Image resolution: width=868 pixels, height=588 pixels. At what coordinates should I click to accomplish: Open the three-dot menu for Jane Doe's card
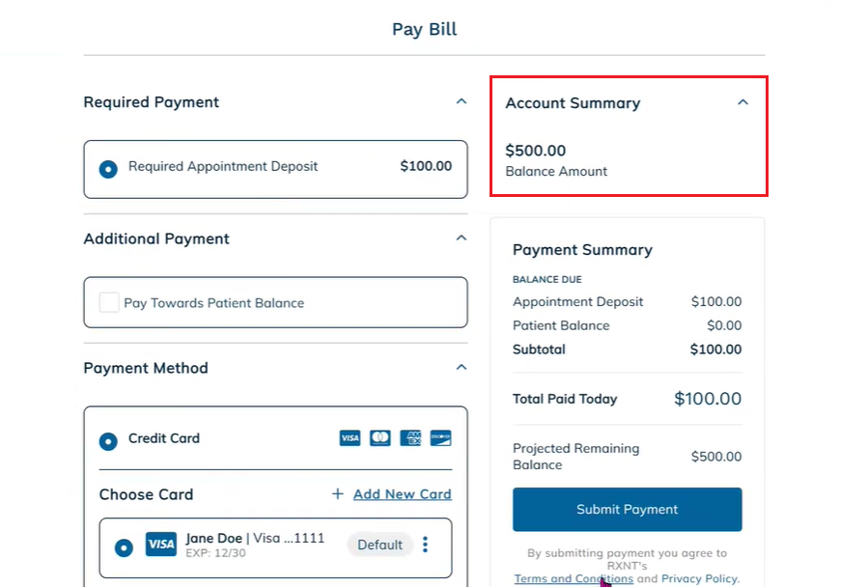[x=425, y=545]
